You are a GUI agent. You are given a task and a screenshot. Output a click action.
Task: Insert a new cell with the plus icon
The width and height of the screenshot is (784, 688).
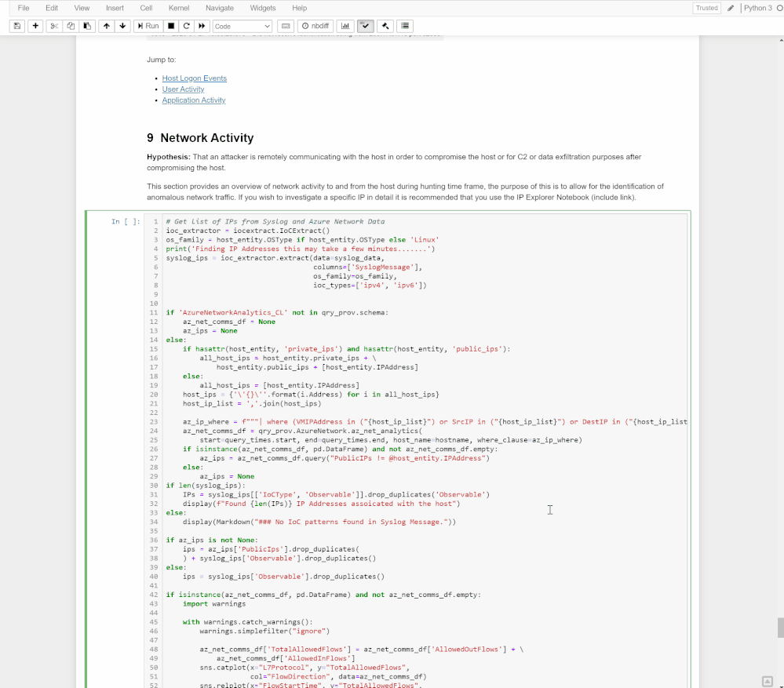click(x=35, y=26)
